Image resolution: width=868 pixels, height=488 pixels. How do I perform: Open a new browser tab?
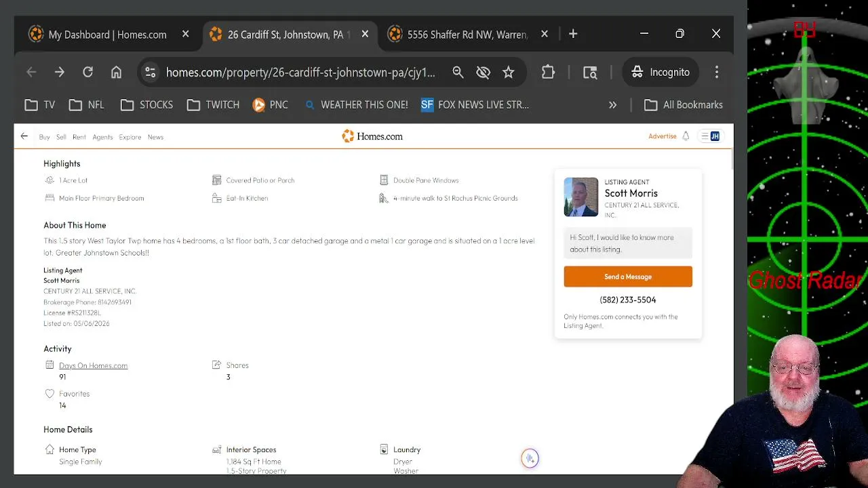[x=573, y=34]
